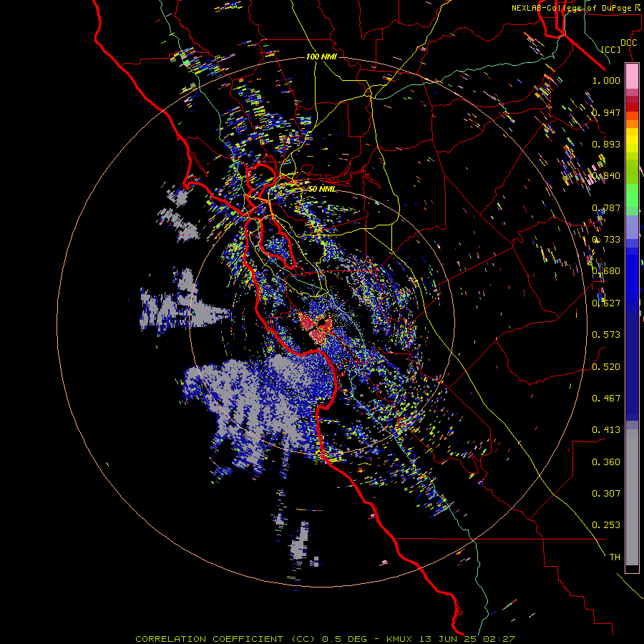The image size is (644, 644).
Task: Click the 0.627 legend value
Action: [x=606, y=303]
